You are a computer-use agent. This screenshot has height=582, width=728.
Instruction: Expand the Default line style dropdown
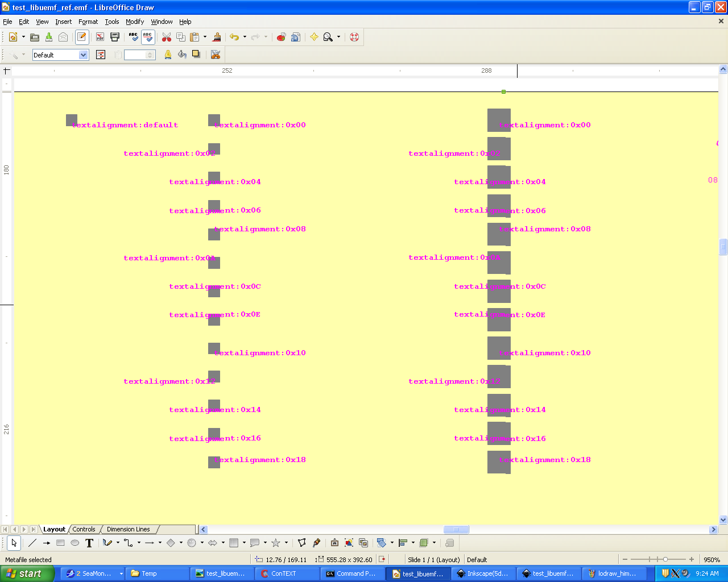(x=84, y=55)
